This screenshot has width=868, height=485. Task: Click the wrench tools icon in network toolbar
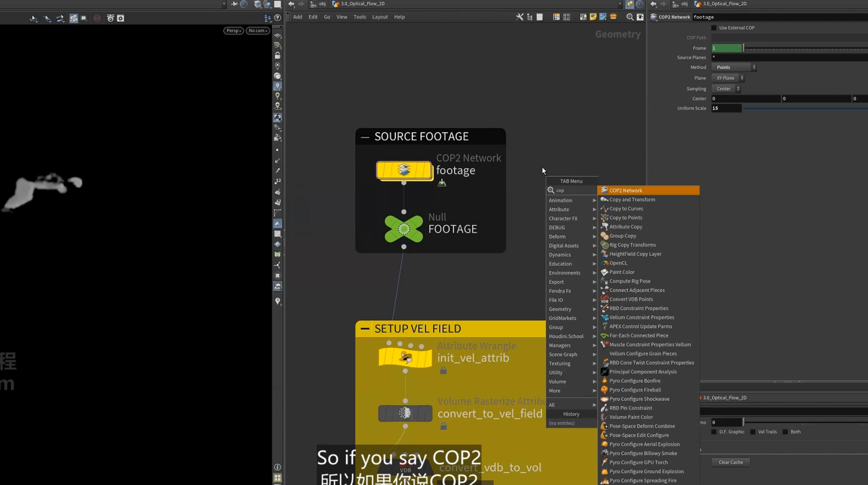point(520,17)
